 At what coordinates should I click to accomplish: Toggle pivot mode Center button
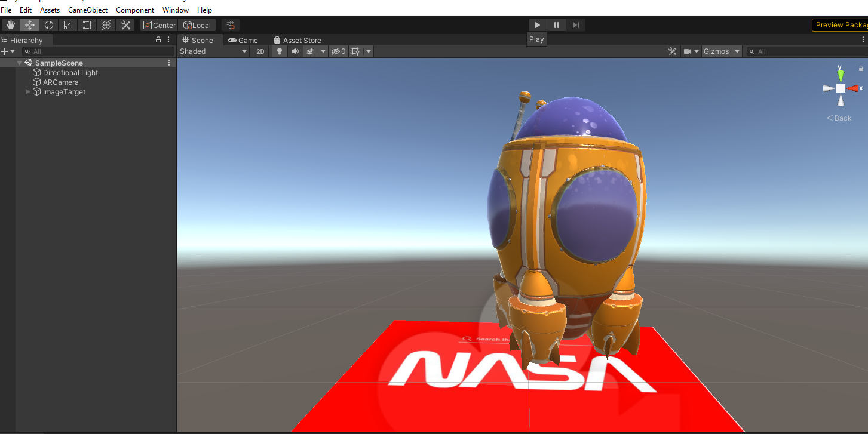point(159,25)
